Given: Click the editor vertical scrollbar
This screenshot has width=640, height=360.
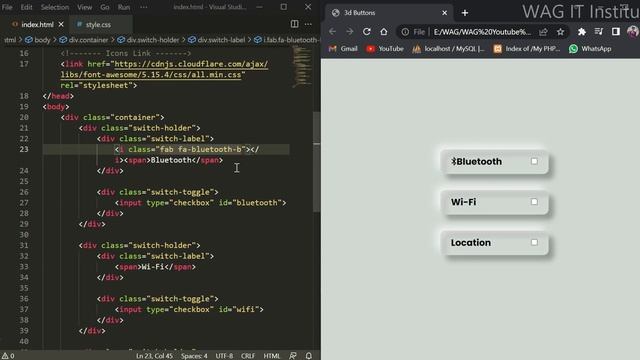Looking at the screenshot, I should [316, 162].
